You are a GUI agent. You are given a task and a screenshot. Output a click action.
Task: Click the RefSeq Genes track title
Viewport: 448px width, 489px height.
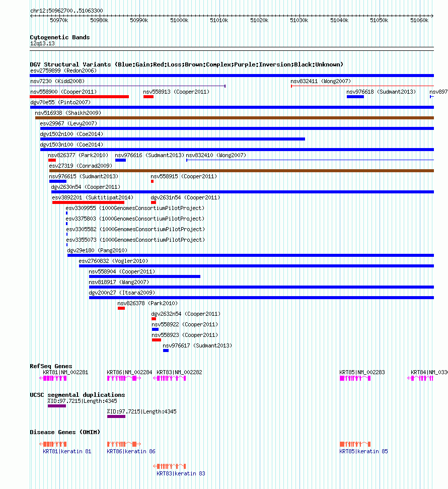tap(51, 366)
